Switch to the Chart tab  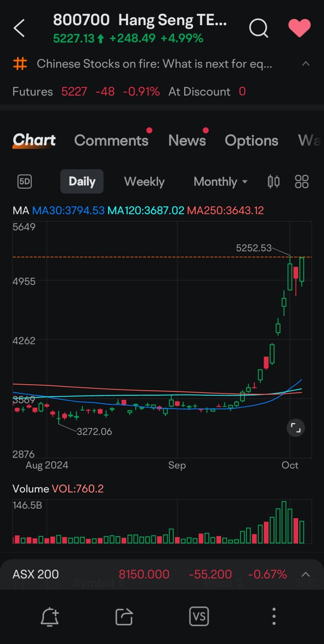pyautogui.click(x=34, y=140)
